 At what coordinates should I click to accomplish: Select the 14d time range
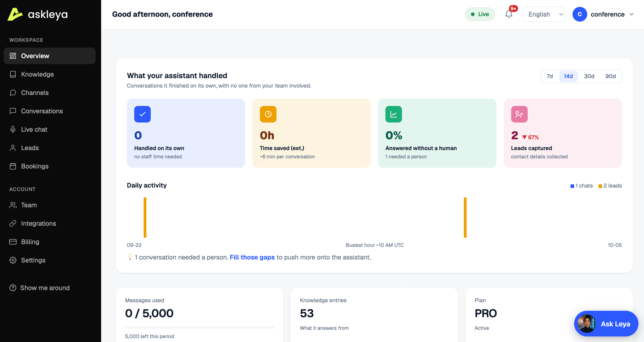pos(568,76)
